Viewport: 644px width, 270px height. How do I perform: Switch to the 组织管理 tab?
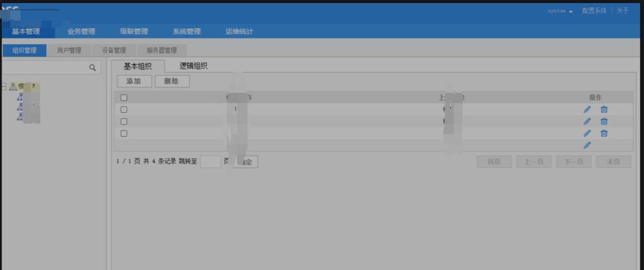(25, 50)
